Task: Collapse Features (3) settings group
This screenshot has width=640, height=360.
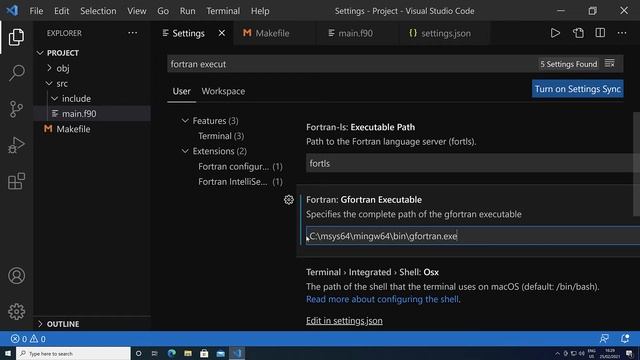Action: [x=185, y=120]
